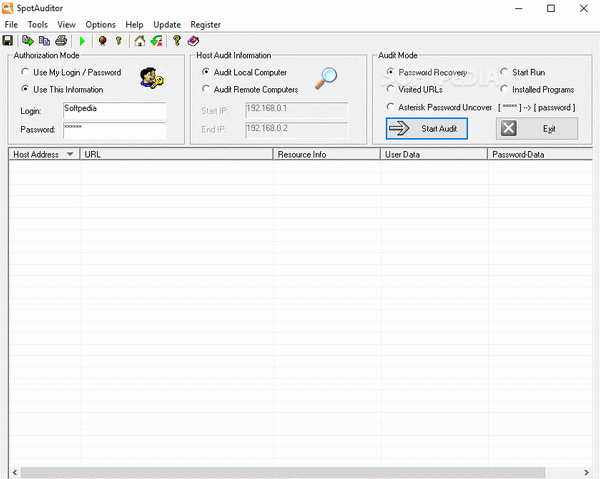Click the Home house toolbar icon

pyautogui.click(x=140, y=41)
